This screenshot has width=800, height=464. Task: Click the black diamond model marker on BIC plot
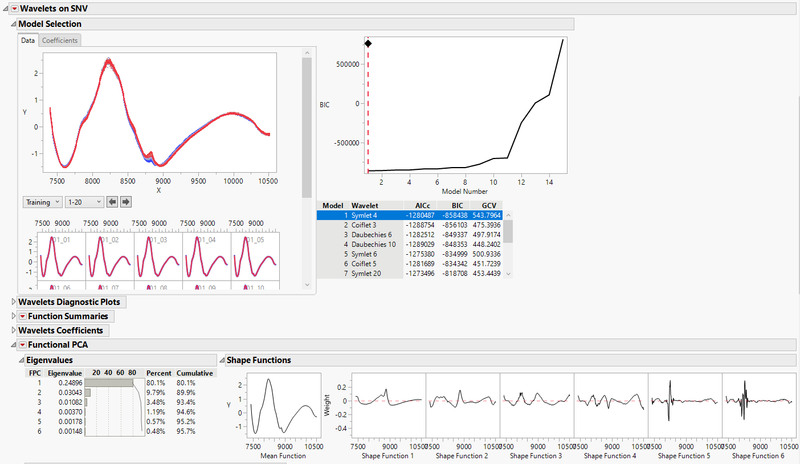(368, 44)
